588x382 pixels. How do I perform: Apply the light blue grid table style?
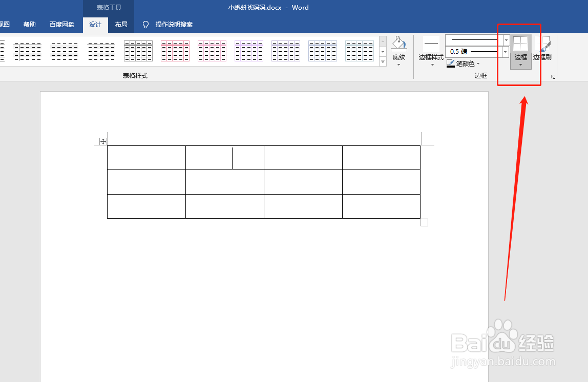pos(323,51)
